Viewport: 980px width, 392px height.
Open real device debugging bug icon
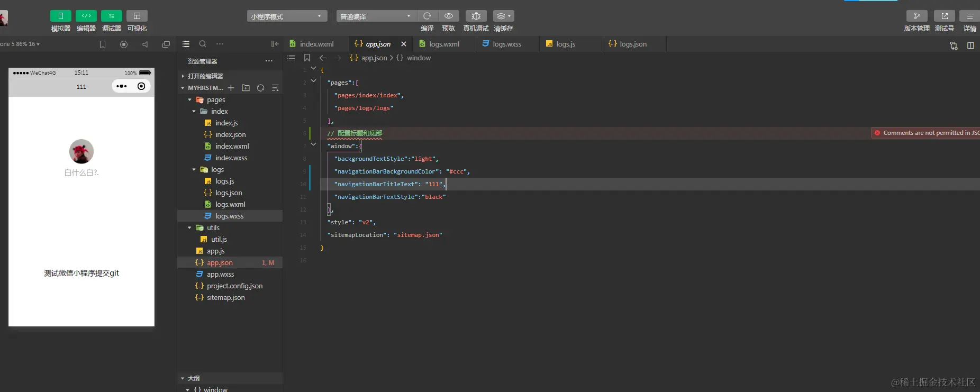tap(476, 16)
